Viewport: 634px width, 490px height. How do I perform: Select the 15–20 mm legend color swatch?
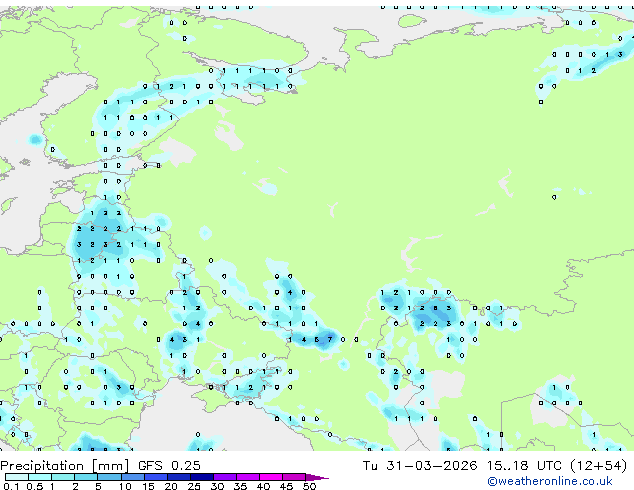coord(156,477)
